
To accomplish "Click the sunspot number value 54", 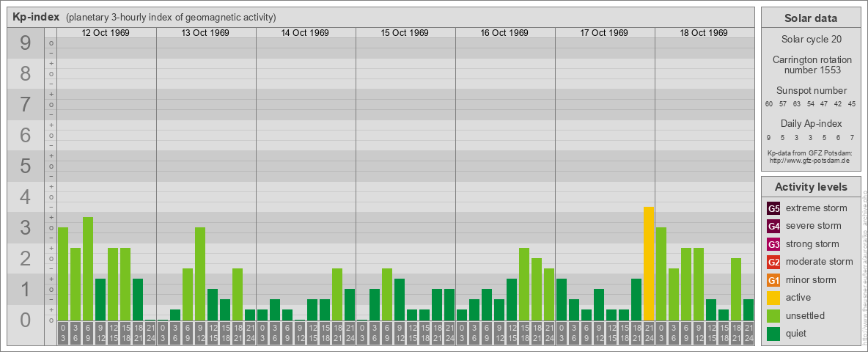I will click(x=810, y=104).
